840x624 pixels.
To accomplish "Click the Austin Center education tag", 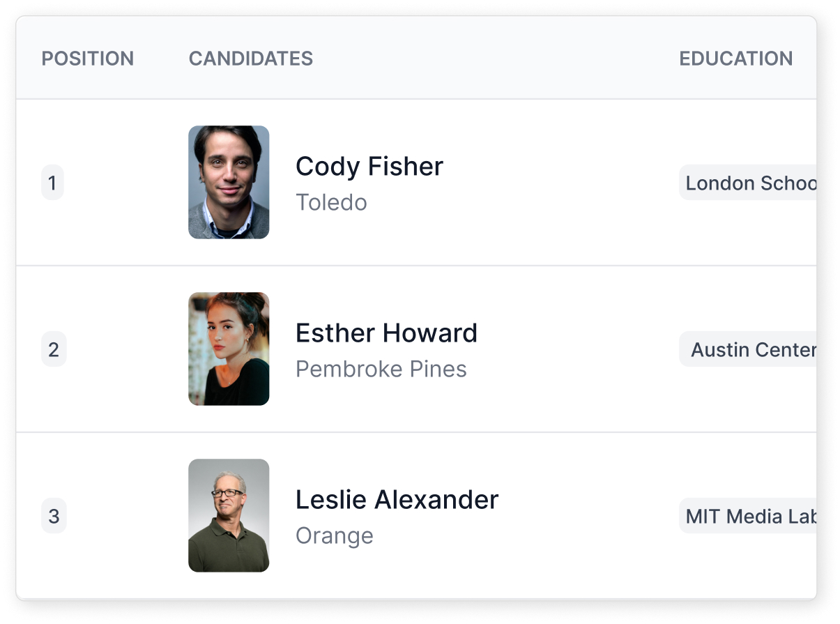I will (748, 349).
